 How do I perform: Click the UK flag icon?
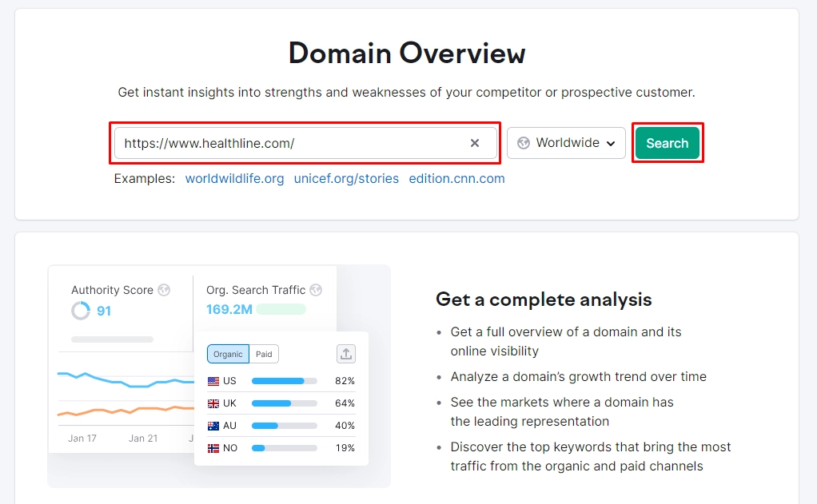tap(213, 403)
